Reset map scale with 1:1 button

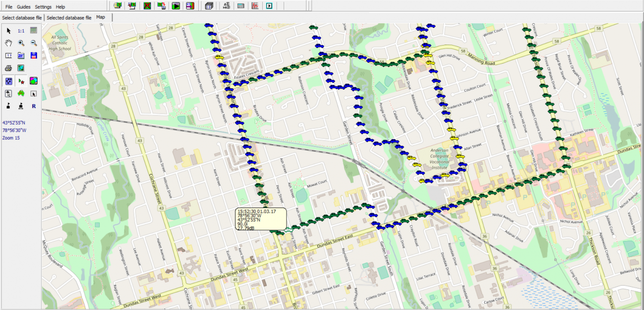coord(21,30)
